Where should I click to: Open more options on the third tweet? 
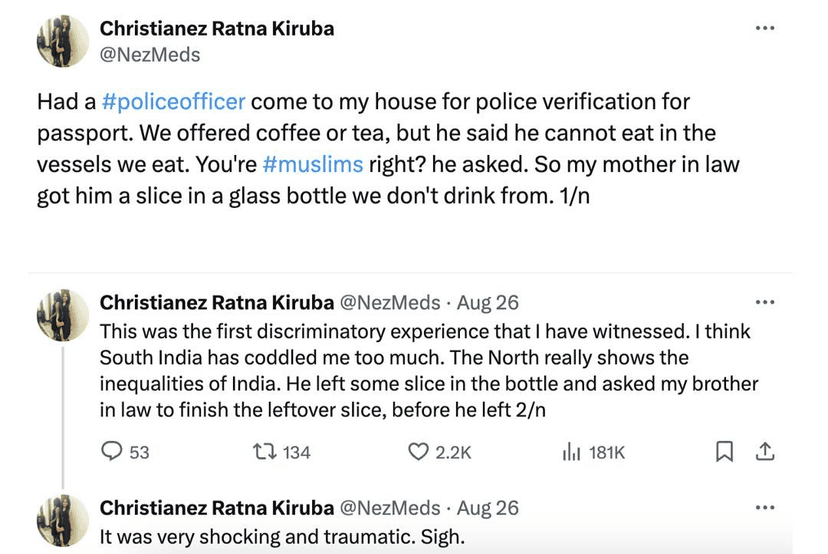[765, 506]
